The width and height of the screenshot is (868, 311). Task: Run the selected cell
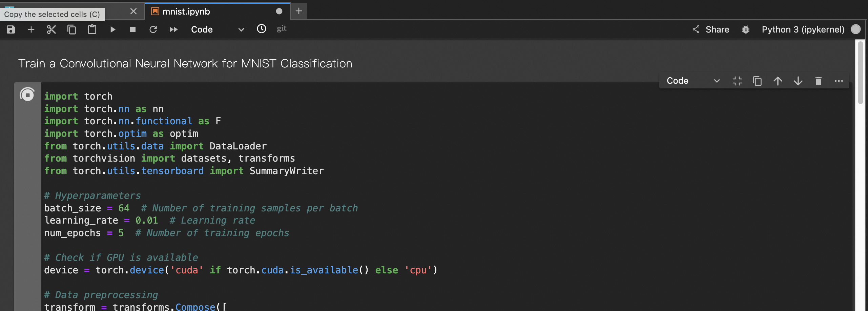coord(113,30)
